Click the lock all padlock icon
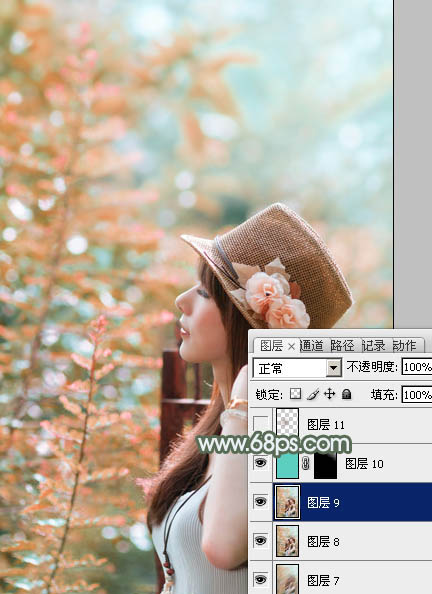Viewport: 432px width, 594px height. point(346,394)
